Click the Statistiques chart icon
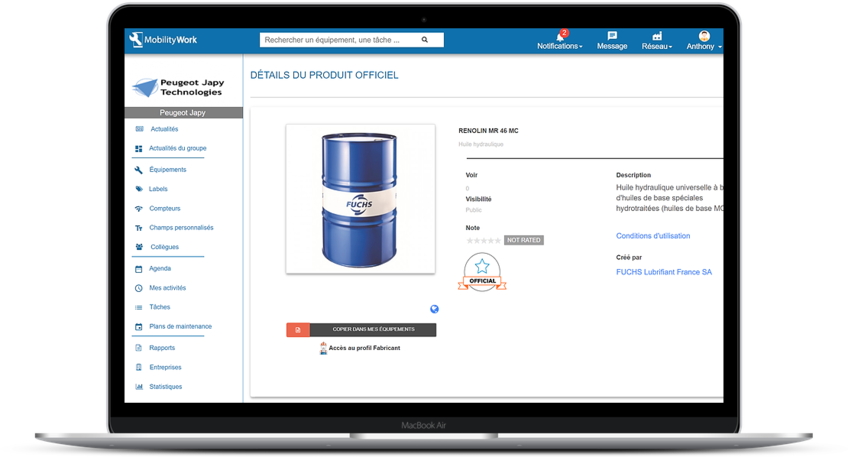This screenshot has height=457, width=848. coord(138,387)
